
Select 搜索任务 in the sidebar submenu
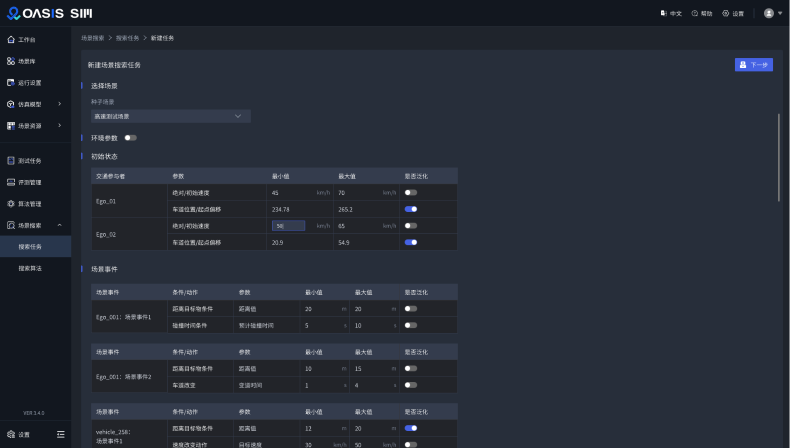(x=30, y=246)
